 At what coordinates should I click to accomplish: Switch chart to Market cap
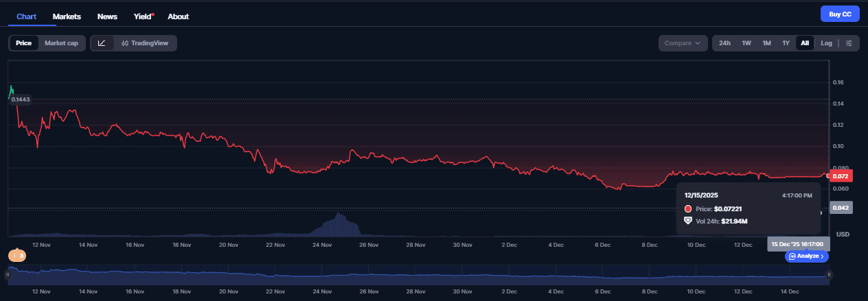pyautogui.click(x=61, y=43)
